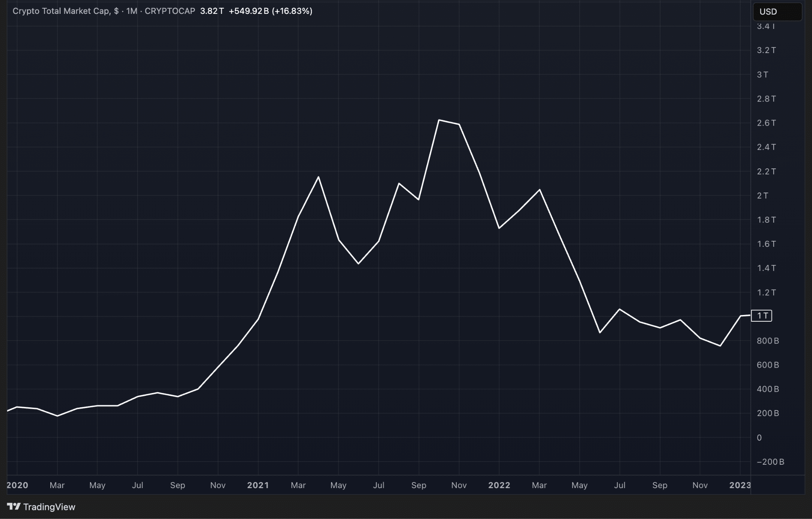Click the CRYPTOCAP source label
This screenshot has width=812, height=519.
[x=170, y=11]
